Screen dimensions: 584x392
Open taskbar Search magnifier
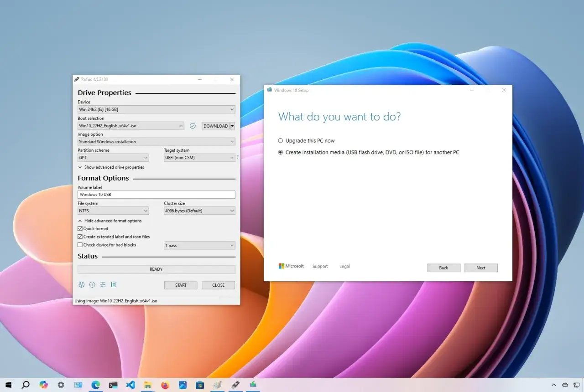(26, 385)
